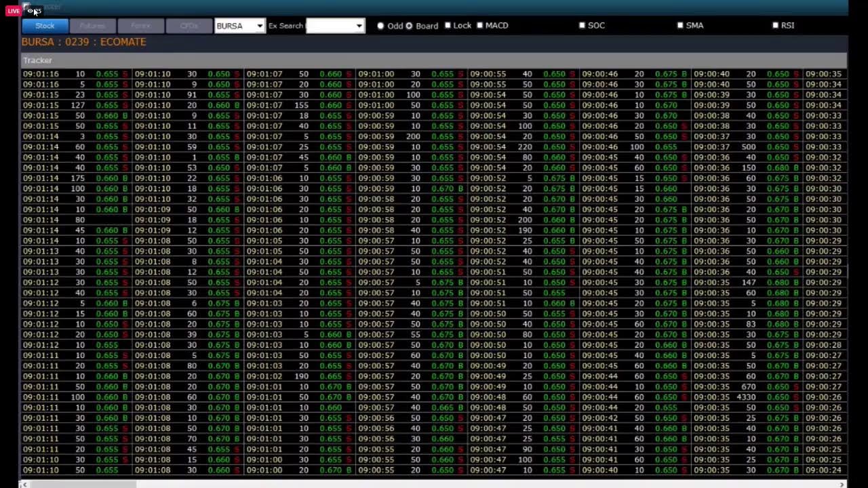Select the trade with volume 4330
Viewport: 868px width, 488px height.
(746, 397)
